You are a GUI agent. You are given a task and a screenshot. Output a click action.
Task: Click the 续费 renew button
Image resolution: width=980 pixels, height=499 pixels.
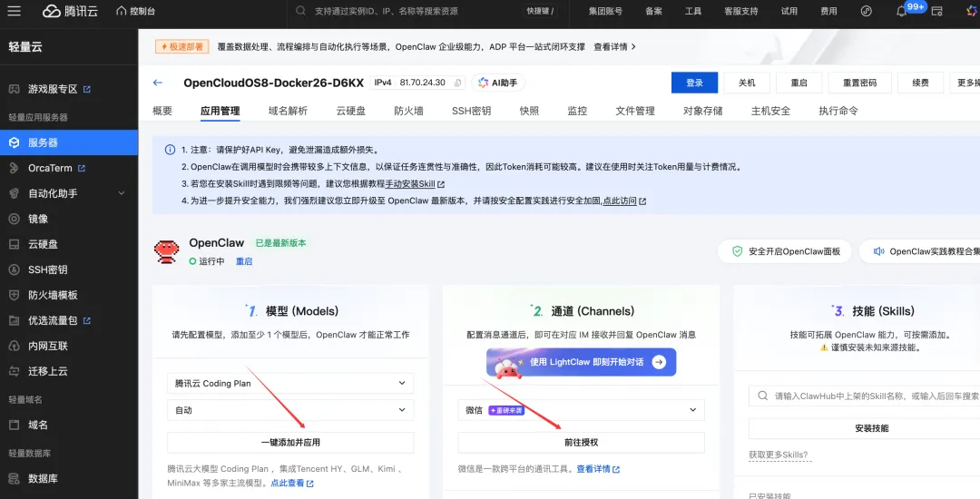click(920, 83)
